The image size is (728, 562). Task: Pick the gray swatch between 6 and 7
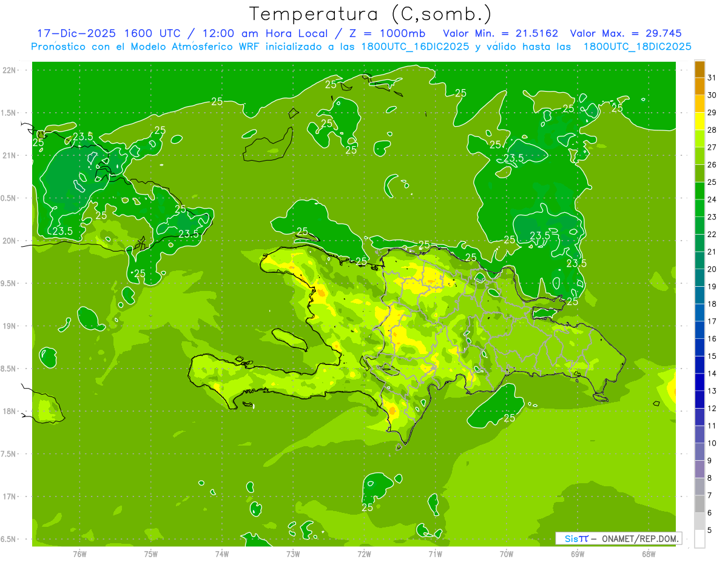(699, 504)
